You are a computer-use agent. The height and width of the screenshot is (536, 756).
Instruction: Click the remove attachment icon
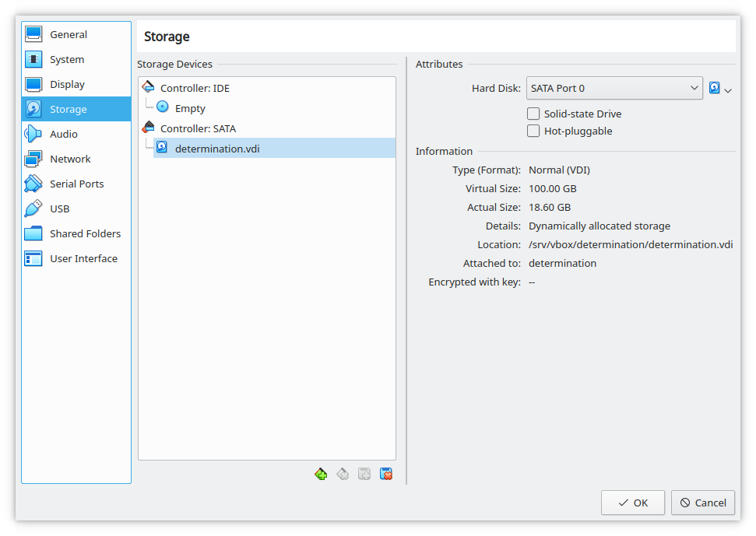click(386, 474)
